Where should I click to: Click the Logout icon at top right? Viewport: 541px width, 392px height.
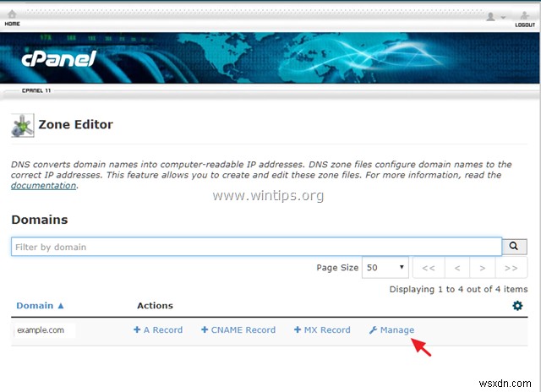(525, 19)
